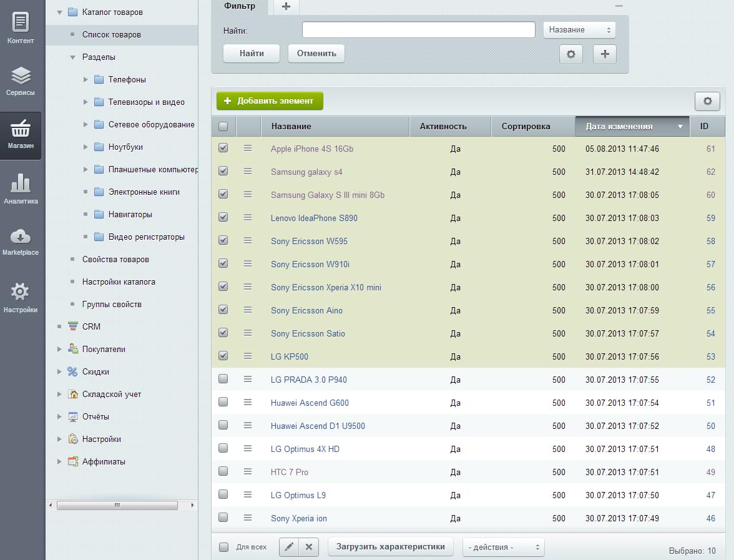
Task: Expand the Скидки menu node
Action: tap(59, 372)
